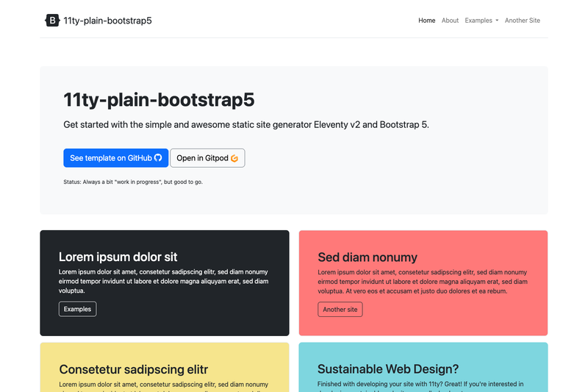Click the GitHub octocat icon in the blue button
588x392 pixels.
158,158
